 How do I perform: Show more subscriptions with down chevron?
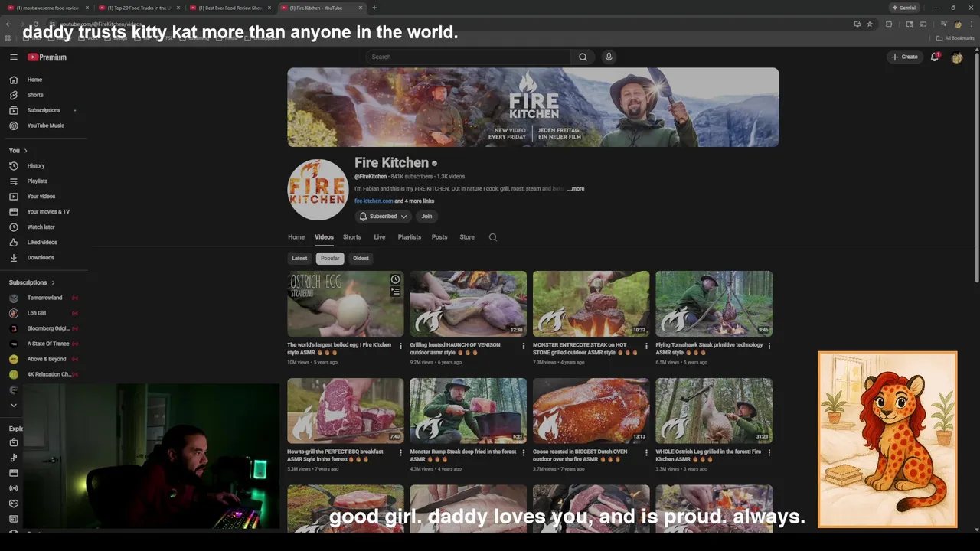pos(13,405)
